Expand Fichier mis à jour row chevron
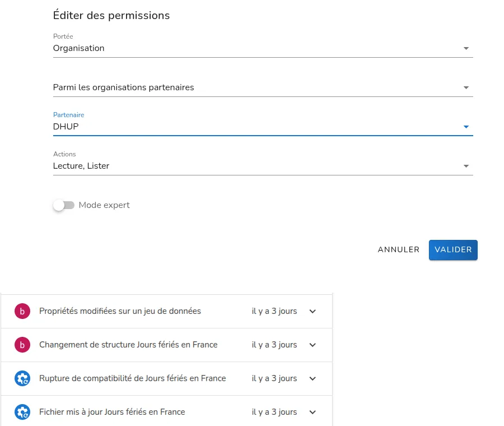This screenshot has width=504, height=426. 312,412
